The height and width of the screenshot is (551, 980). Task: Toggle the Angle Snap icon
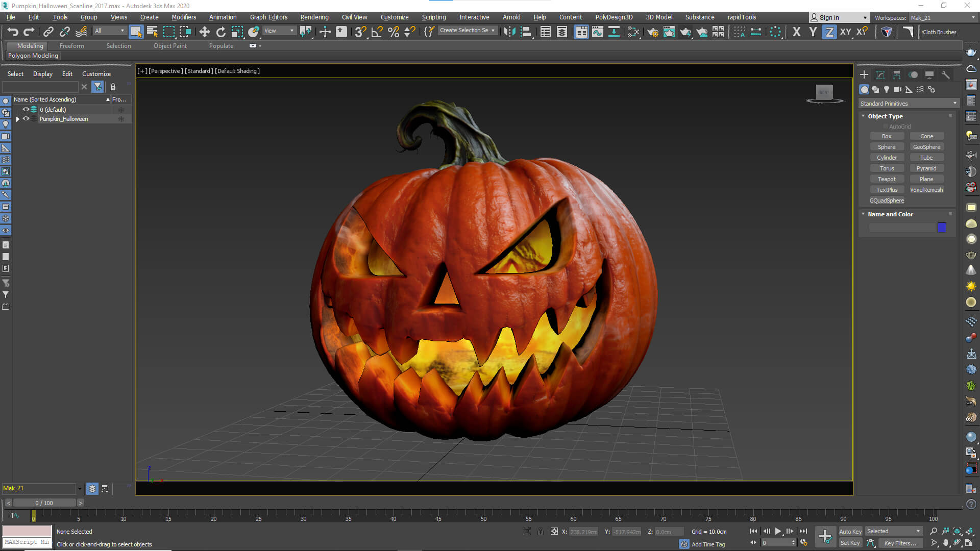tap(377, 32)
